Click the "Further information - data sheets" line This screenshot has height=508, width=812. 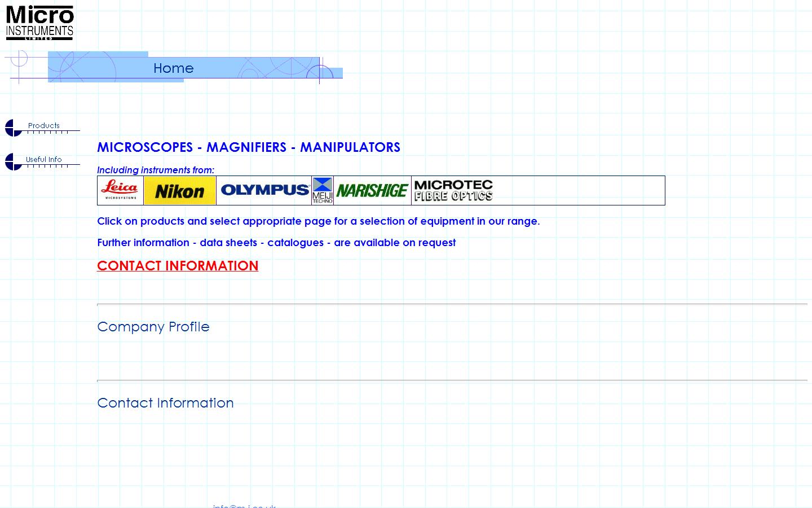click(x=276, y=243)
